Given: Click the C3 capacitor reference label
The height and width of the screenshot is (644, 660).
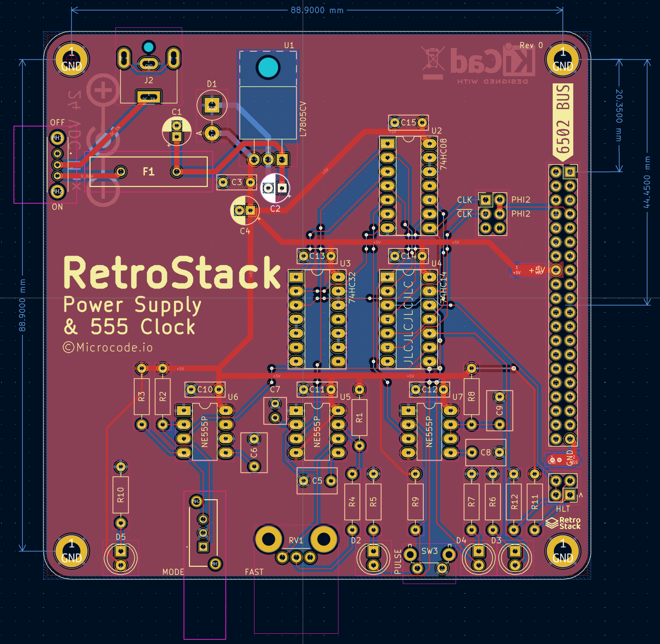Looking at the screenshot, I should 237,182.
